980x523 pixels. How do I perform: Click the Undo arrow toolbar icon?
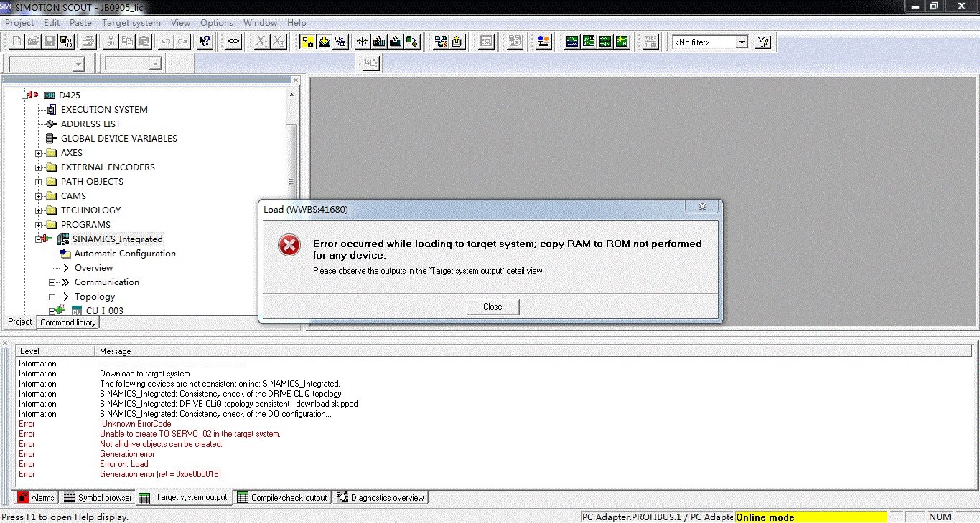coord(167,42)
